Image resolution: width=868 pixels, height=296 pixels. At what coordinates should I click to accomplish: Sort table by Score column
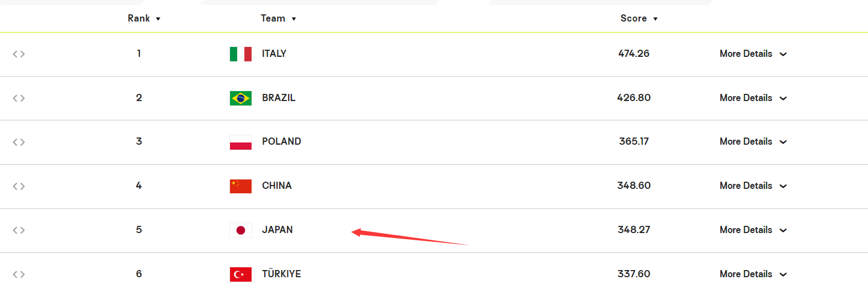(x=639, y=18)
